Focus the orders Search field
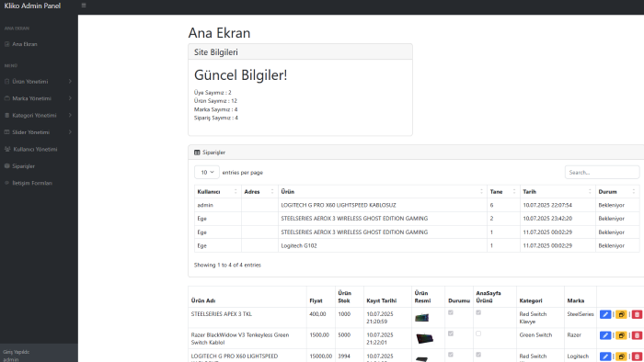This screenshot has width=644, height=362. (x=602, y=172)
